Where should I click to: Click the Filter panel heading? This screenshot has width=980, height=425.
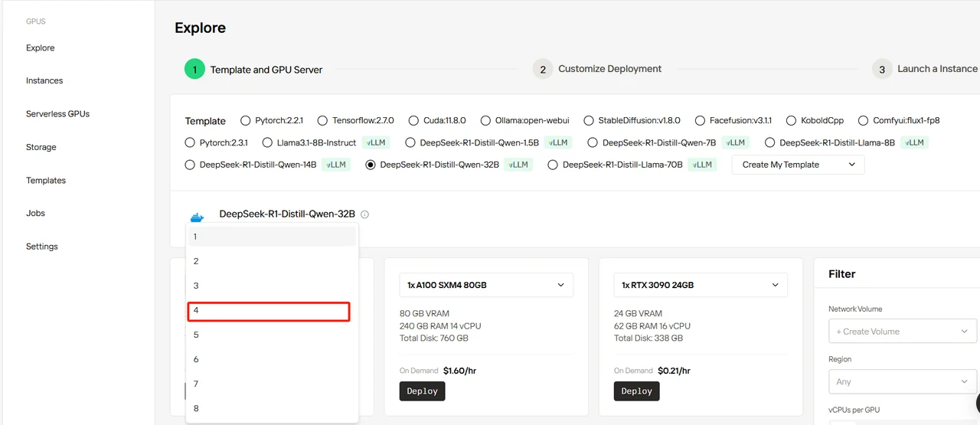[x=842, y=274]
